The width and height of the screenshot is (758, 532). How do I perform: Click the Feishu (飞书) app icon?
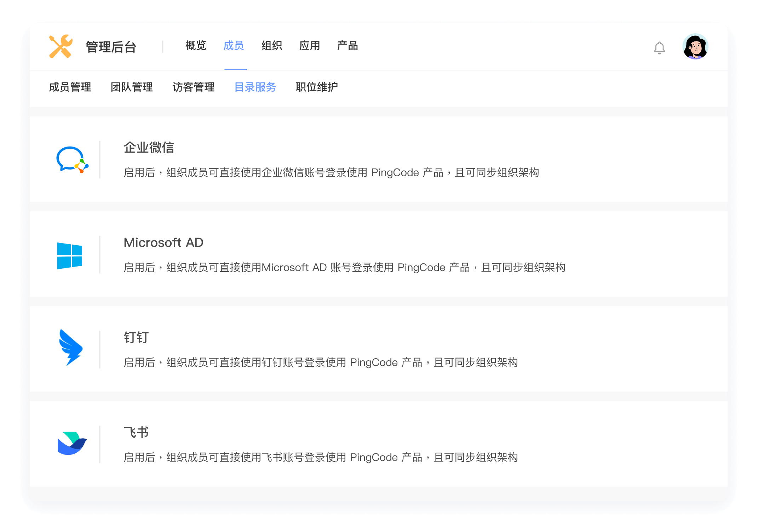click(71, 444)
